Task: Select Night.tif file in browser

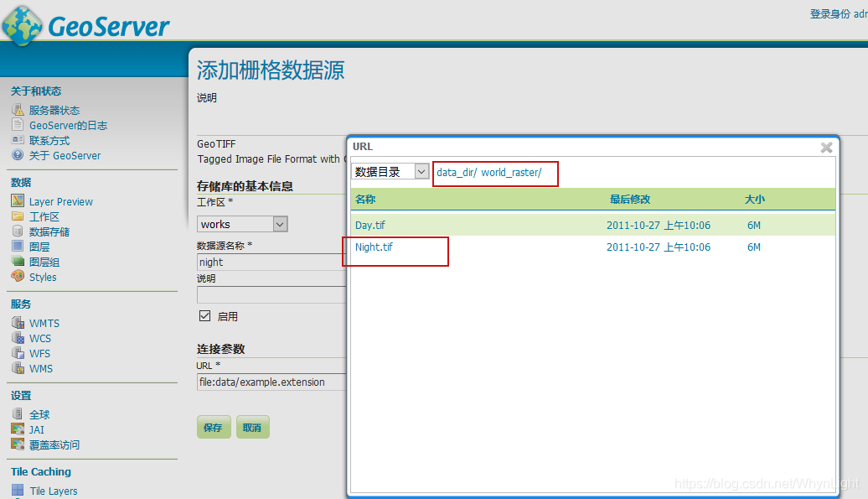Action: point(374,247)
